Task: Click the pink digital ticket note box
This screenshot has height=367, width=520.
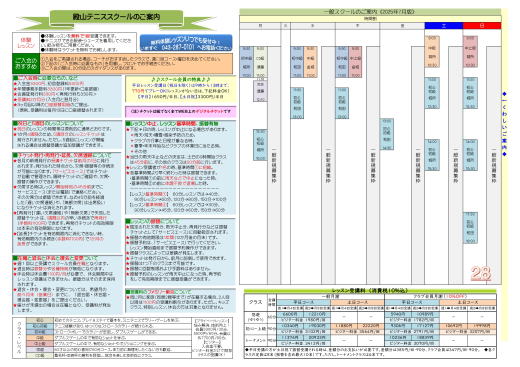Action: pyautogui.click(x=180, y=111)
